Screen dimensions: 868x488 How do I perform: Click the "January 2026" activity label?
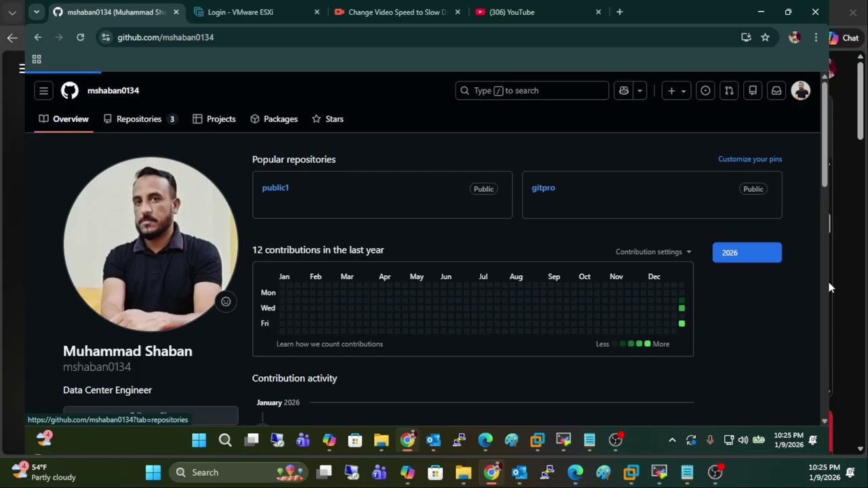point(278,403)
